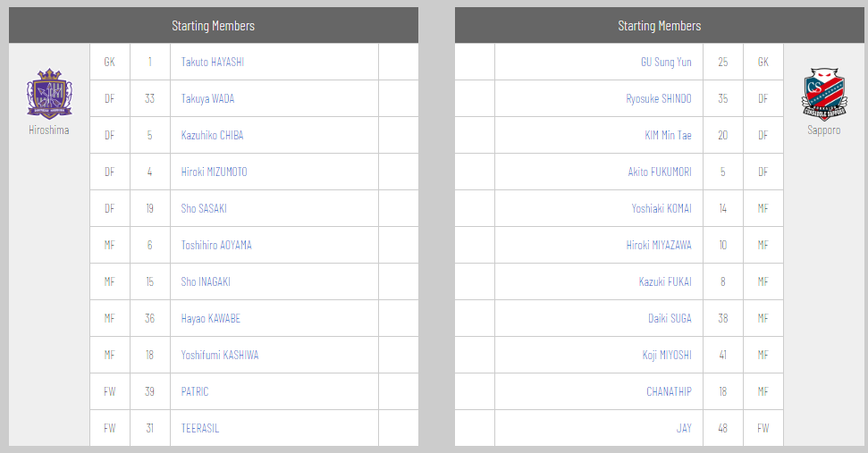Viewport: 868px width, 453px height.
Task: Select GU Sung Yun goalkeeper link
Action: [666, 63]
